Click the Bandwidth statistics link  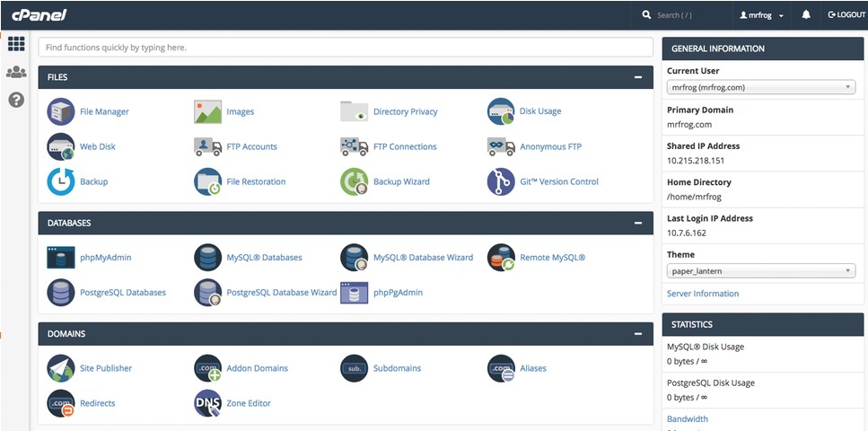click(687, 418)
